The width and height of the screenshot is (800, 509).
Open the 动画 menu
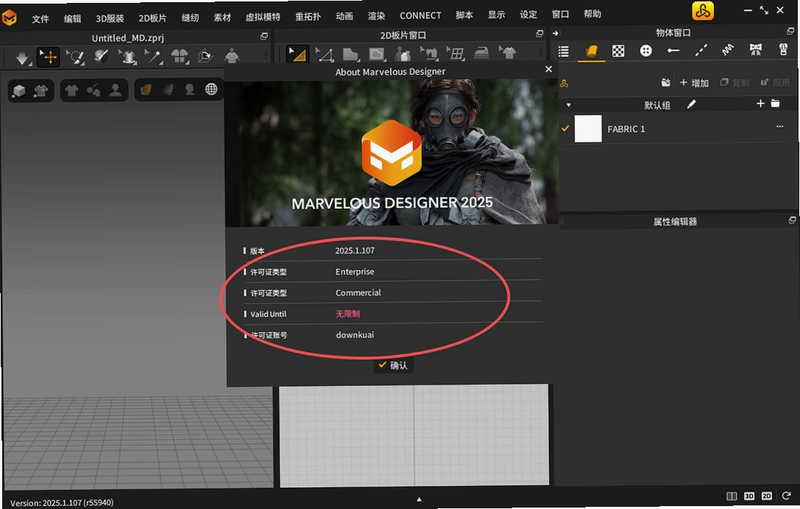tap(344, 16)
